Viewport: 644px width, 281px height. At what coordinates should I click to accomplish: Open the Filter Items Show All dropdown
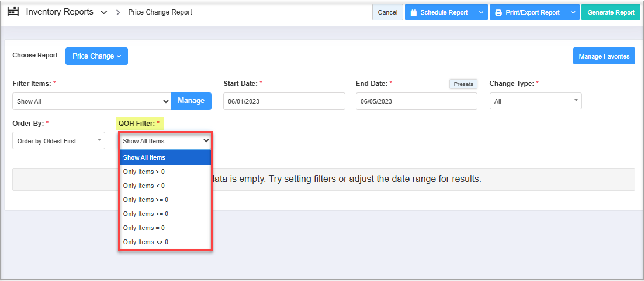click(91, 101)
